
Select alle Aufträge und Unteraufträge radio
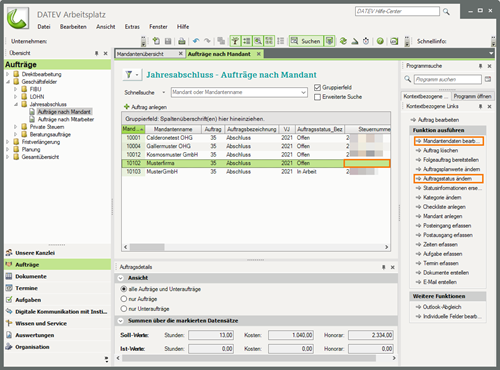pos(124,289)
